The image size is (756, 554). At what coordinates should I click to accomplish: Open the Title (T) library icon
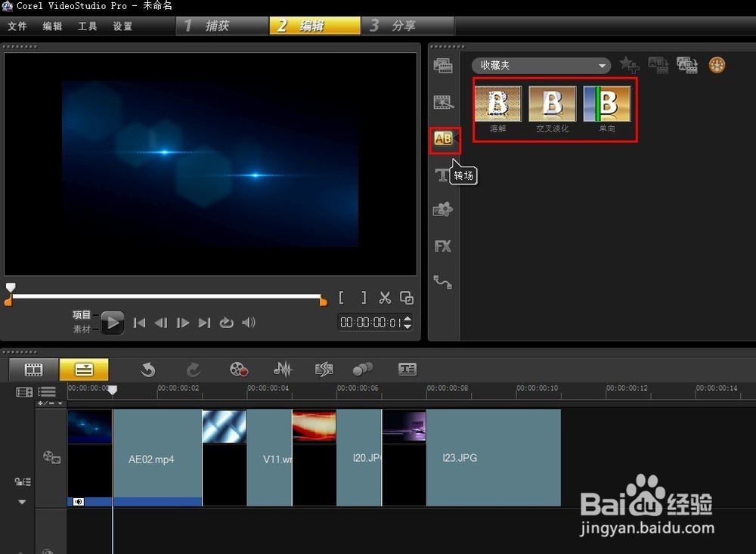[x=442, y=175]
